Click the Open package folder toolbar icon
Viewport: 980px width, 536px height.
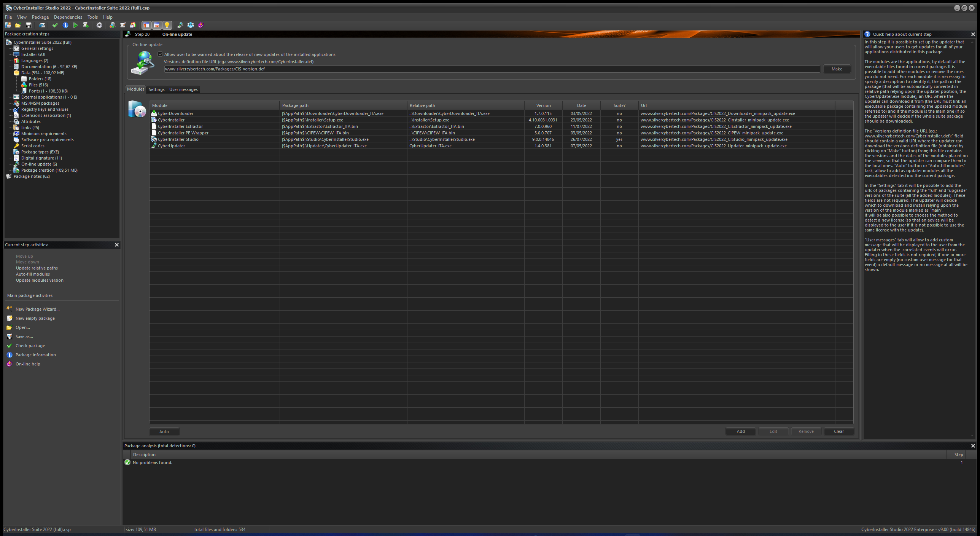click(18, 25)
